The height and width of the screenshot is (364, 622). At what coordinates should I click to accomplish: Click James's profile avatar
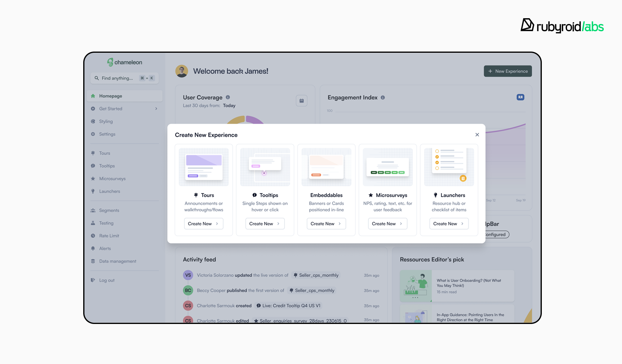[182, 71]
